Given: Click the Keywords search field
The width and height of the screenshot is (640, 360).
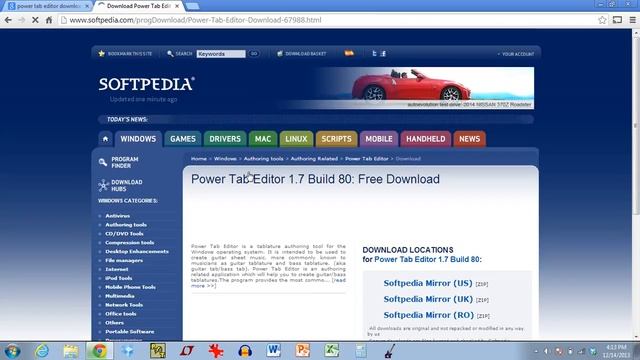Looking at the screenshot, I should click(221, 53).
